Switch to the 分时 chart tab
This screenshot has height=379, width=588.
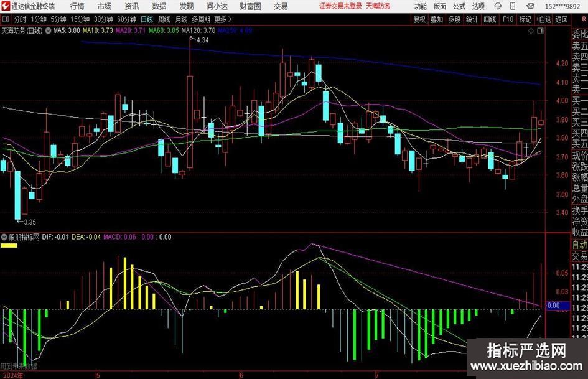[21, 19]
